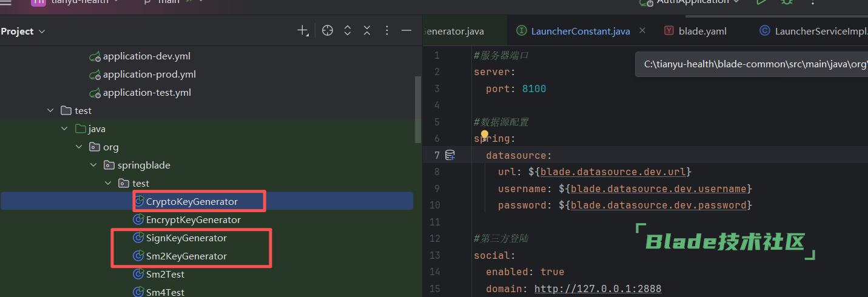Click the New File or Directory plus icon
Image resolution: width=868 pixels, height=297 pixels.
coord(303,31)
